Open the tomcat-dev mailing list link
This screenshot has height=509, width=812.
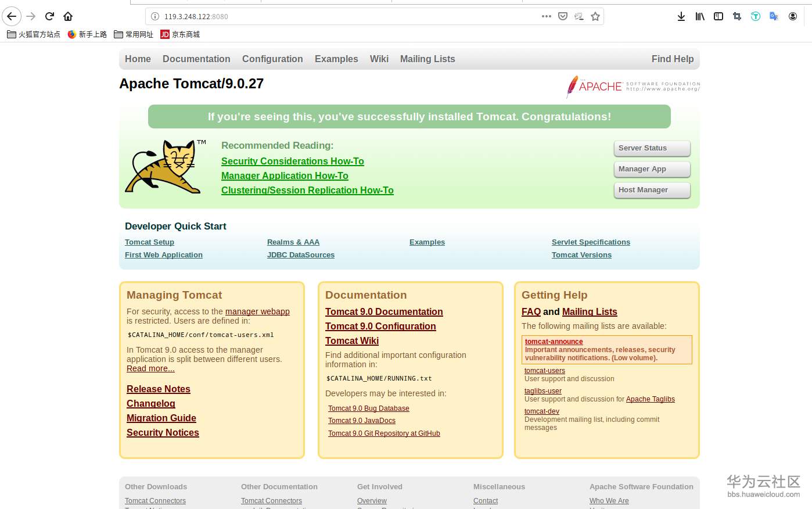(542, 411)
